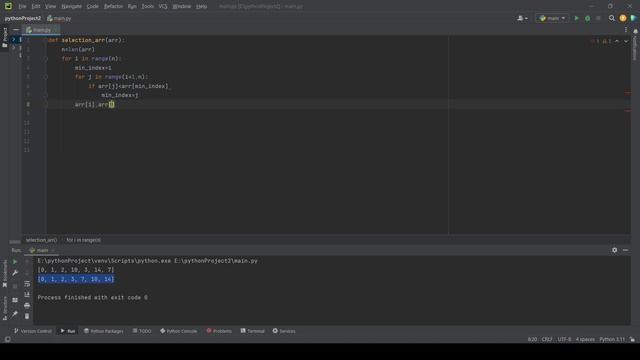Click pythonProject2 breadcrumb in navigation bar

23,18
